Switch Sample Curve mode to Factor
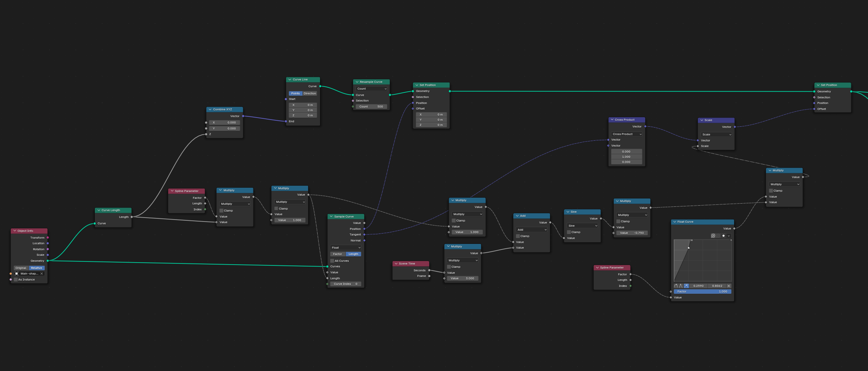This screenshot has width=868, height=371. pyautogui.click(x=338, y=254)
